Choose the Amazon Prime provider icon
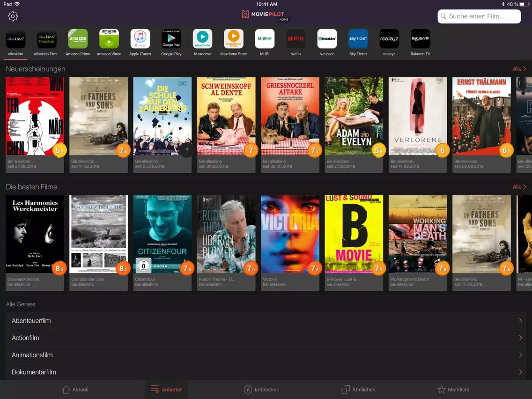532x399 pixels. tap(78, 39)
